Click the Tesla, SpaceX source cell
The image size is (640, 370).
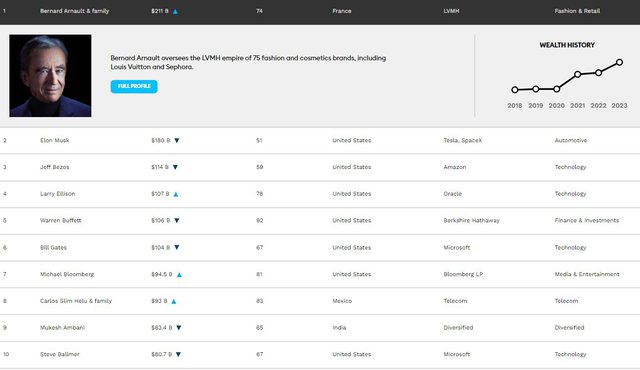(462, 140)
